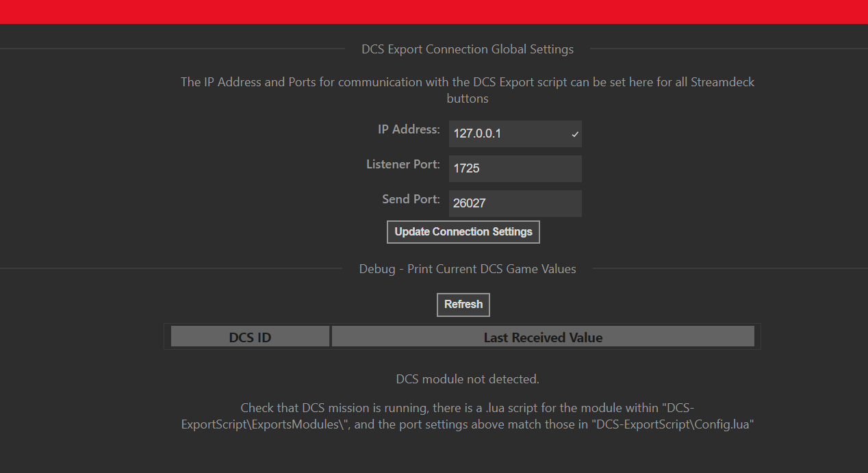
Task: Select the Listener Port input with 1725
Action: (515, 168)
